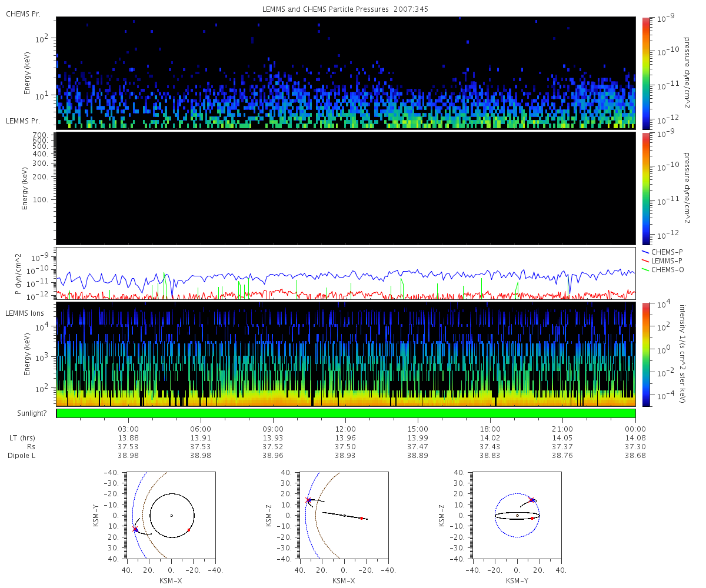Click the CHEMS Pr. panel label
The image size is (706, 588).
[x=23, y=14]
